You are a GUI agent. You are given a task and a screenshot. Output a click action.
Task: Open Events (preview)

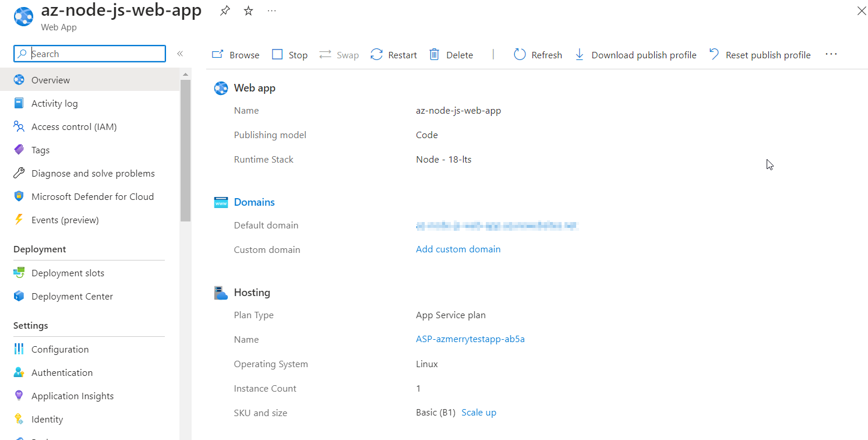tap(90, 220)
